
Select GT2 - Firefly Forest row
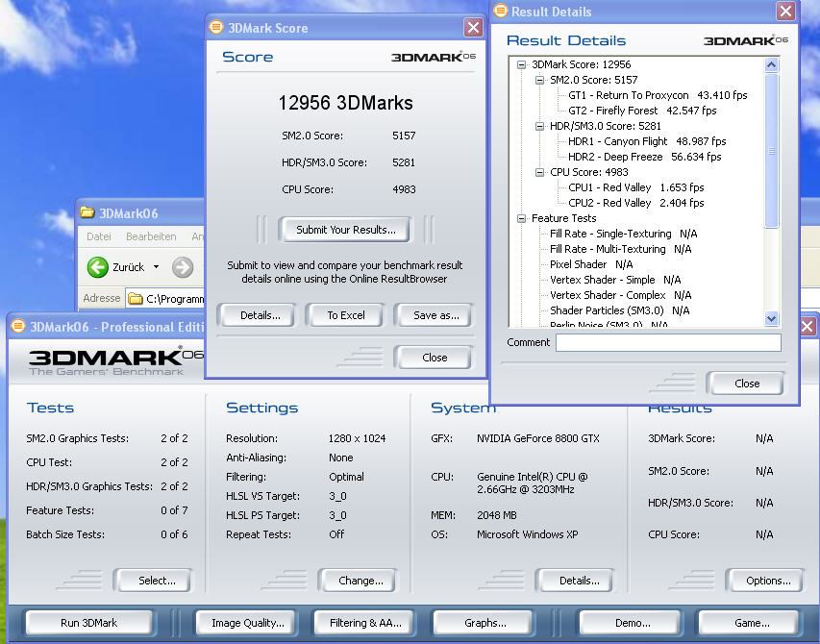[642, 111]
